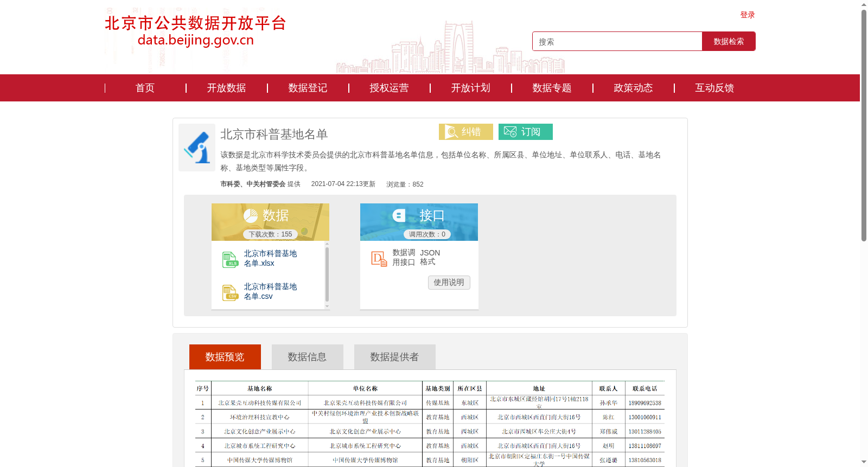Click the update time 2021-07-04 22:13更新
Screen dimensions: 868x467
[x=343, y=184]
